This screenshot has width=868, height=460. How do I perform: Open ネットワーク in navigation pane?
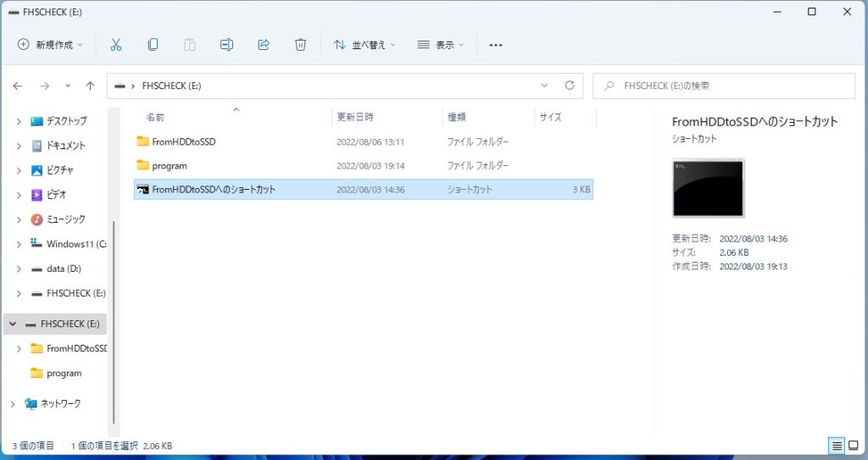(x=60, y=403)
